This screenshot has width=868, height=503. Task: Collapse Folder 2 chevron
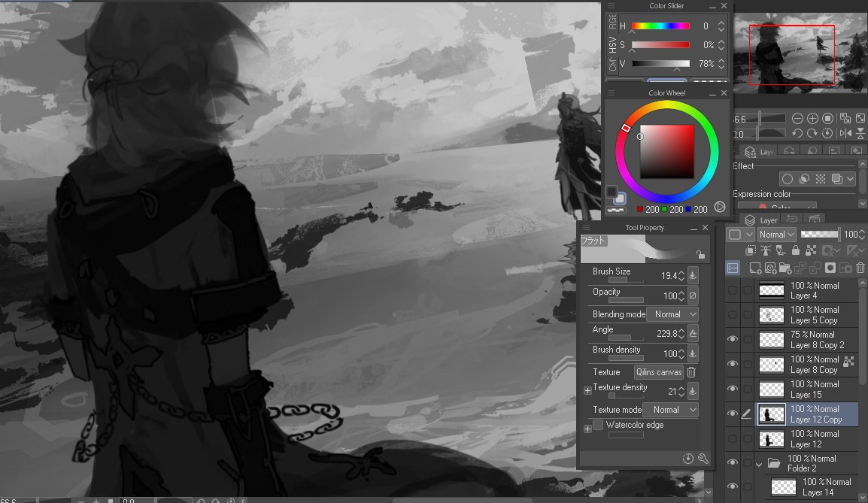(x=760, y=464)
